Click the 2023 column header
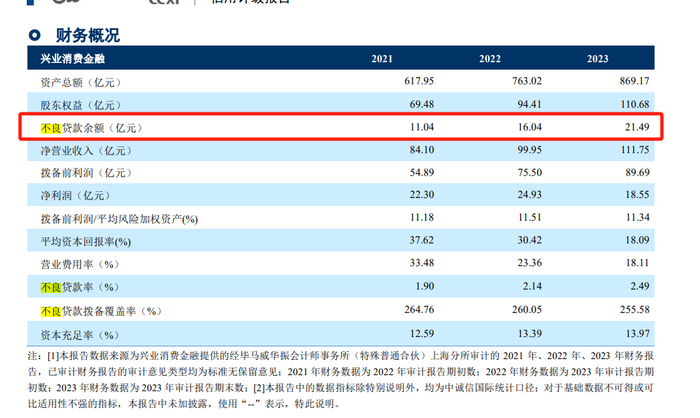This screenshot has width=700, height=418. (597, 59)
